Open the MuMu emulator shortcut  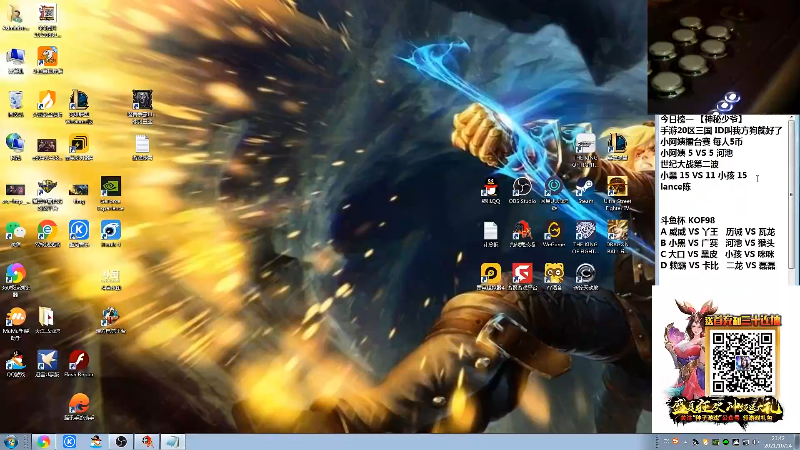15,323
